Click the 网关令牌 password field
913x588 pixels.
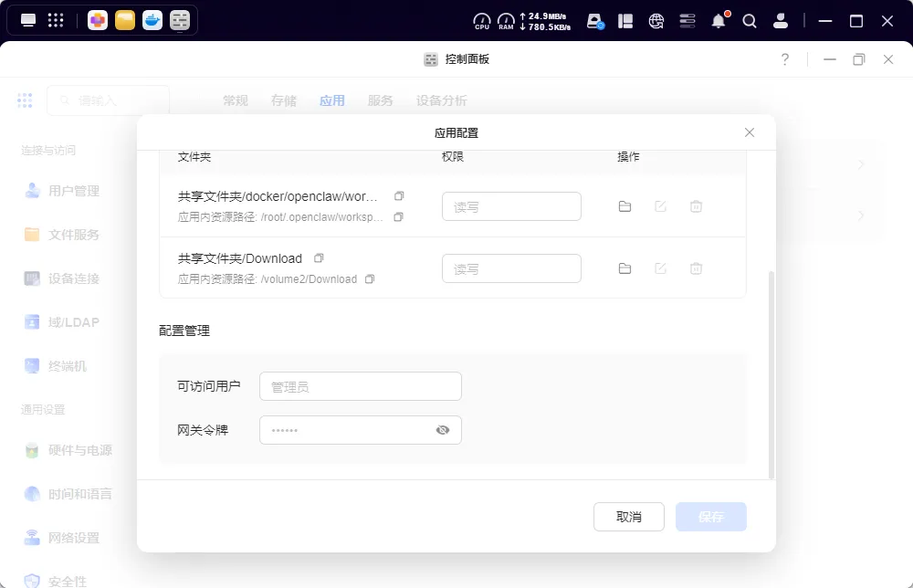(x=347, y=430)
